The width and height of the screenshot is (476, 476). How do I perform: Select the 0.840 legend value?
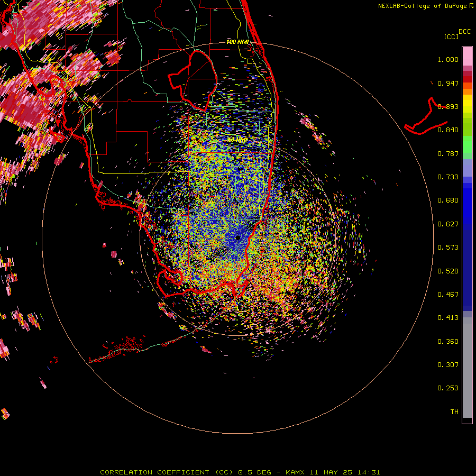(448, 130)
